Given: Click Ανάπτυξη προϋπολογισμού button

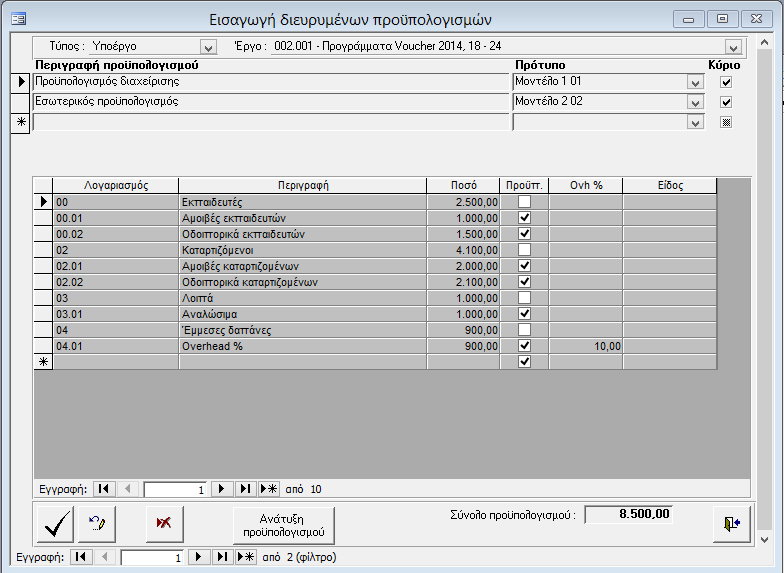Looking at the screenshot, I should (x=283, y=524).
